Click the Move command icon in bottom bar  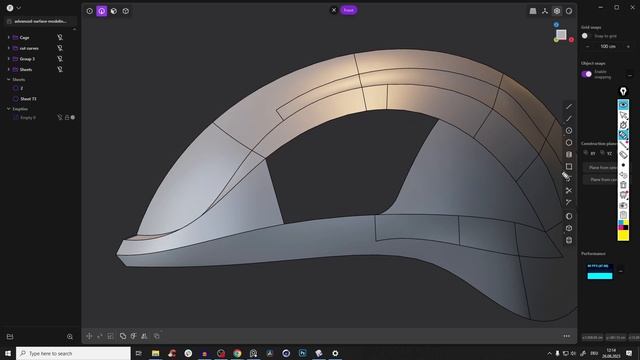coord(89,336)
